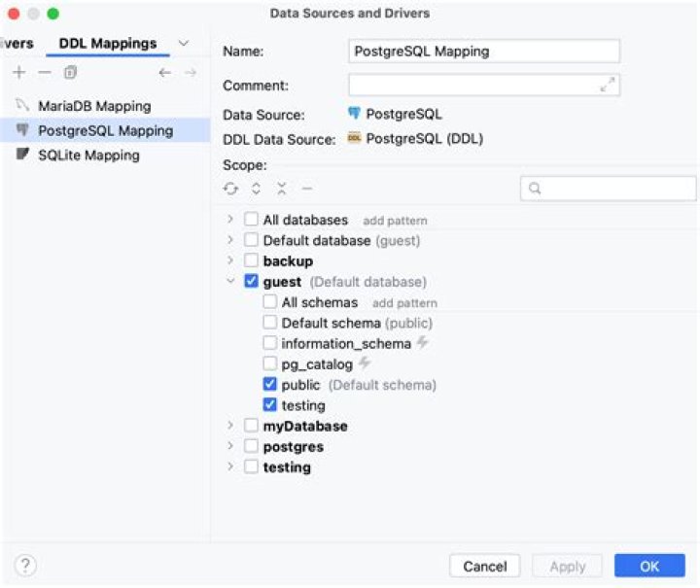Switch to the DDL Mappings tab

[x=108, y=44]
